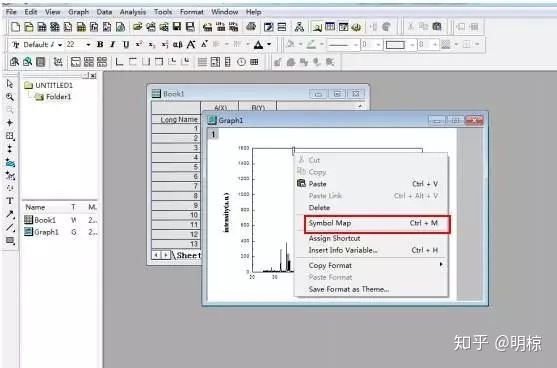Image resolution: width=557 pixels, height=368 pixels.
Task: Select the Pointer tool in the left toolbar
Action: tap(10, 84)
